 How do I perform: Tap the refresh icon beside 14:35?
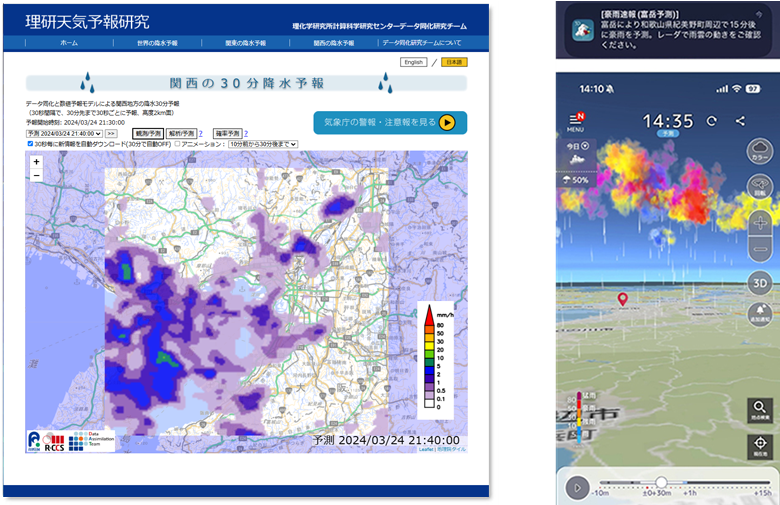point(711,121)
